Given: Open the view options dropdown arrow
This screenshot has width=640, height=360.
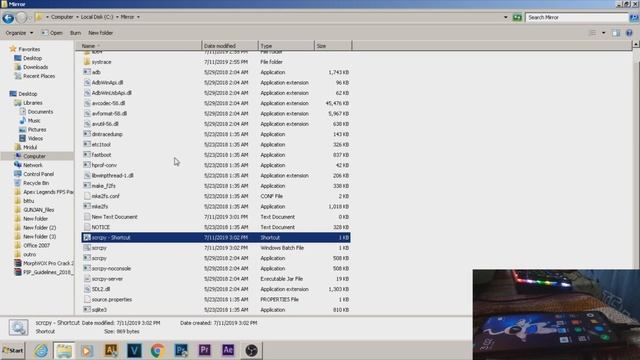Looking at the screenshot, I should (x=604, y=33).
